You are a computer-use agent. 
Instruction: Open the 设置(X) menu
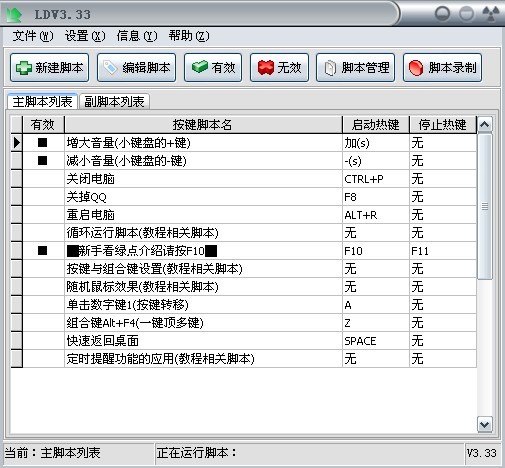pos(85,36)
